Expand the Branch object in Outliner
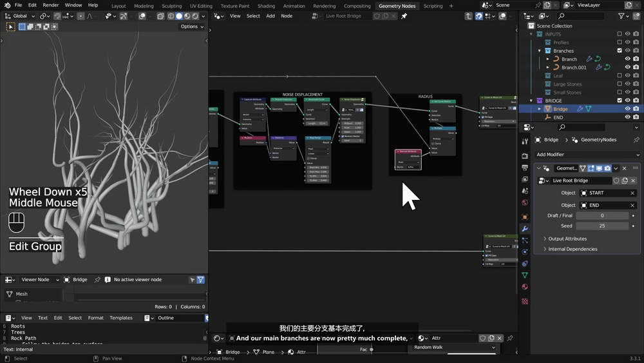This screenshot has height=363, width=644. [547, 59]
